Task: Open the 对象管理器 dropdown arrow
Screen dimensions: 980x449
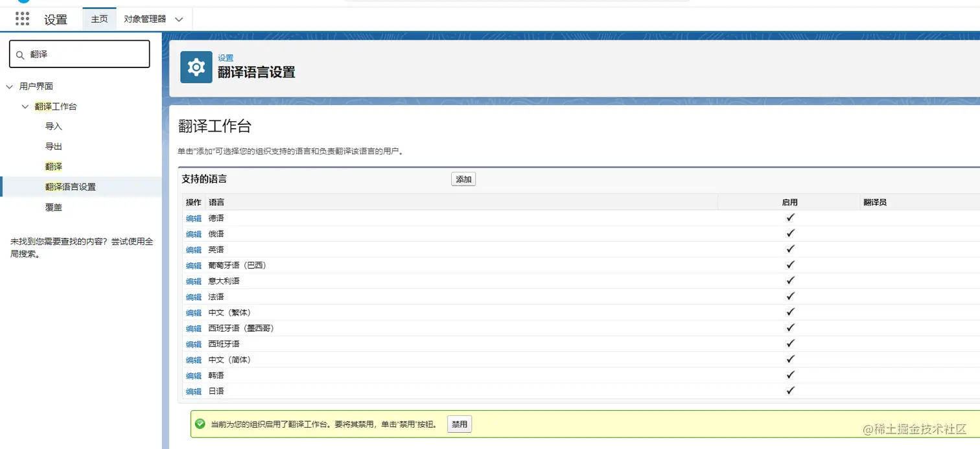Action: click(x=180, y=19)
